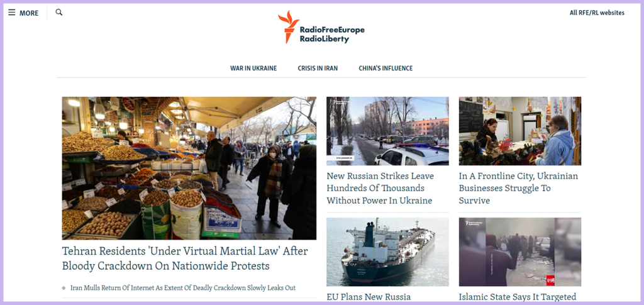Click the search magnifier icon

coord(59,13)
